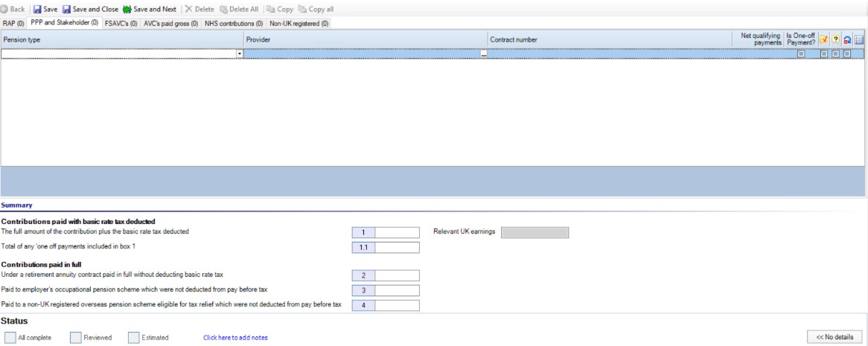Open the NHS contributions (0) tab

pos(234,23)
